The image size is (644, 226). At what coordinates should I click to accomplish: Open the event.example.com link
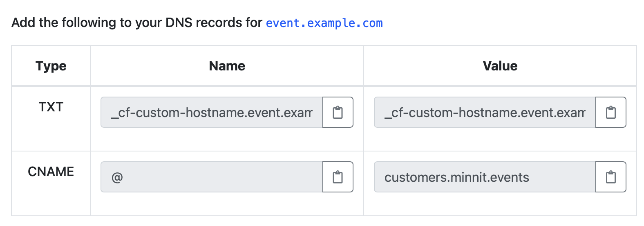click(x=324, y=23)
